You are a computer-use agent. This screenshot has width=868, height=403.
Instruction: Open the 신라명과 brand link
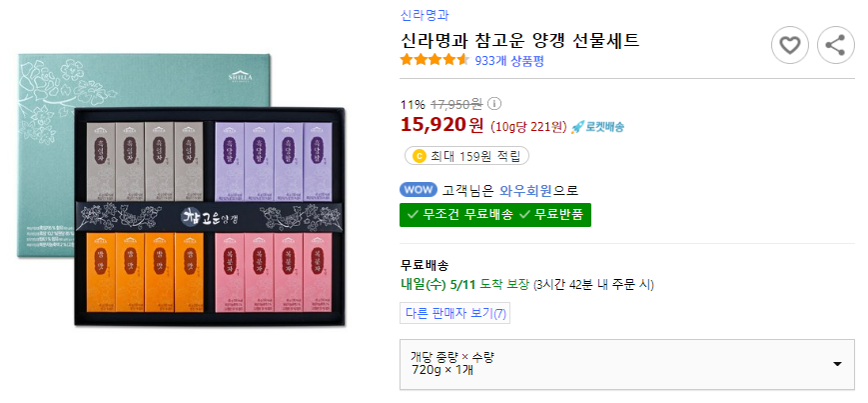click(425, 16)
